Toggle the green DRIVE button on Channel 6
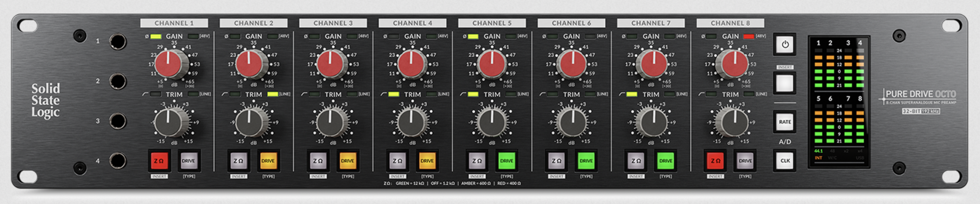 (586, 161)
